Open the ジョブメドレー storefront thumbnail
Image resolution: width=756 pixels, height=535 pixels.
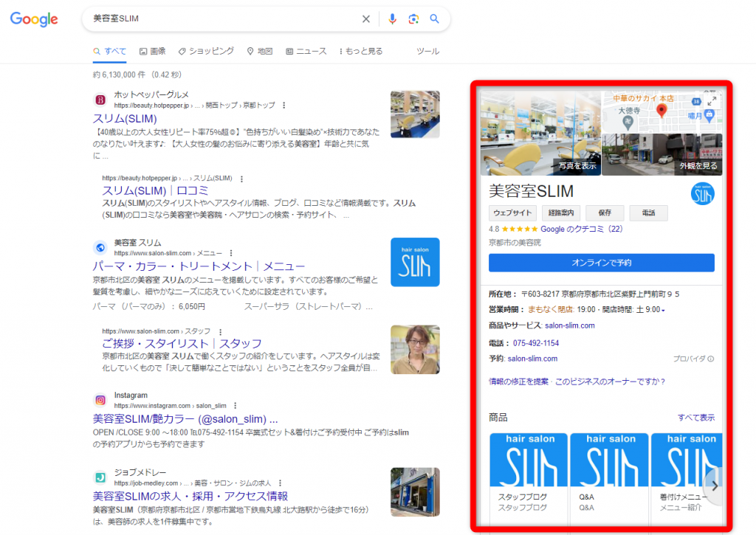(415, 492)
